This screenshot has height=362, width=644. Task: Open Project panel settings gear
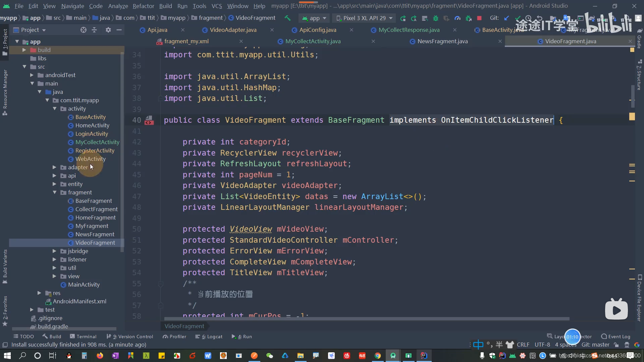point(108,30)
